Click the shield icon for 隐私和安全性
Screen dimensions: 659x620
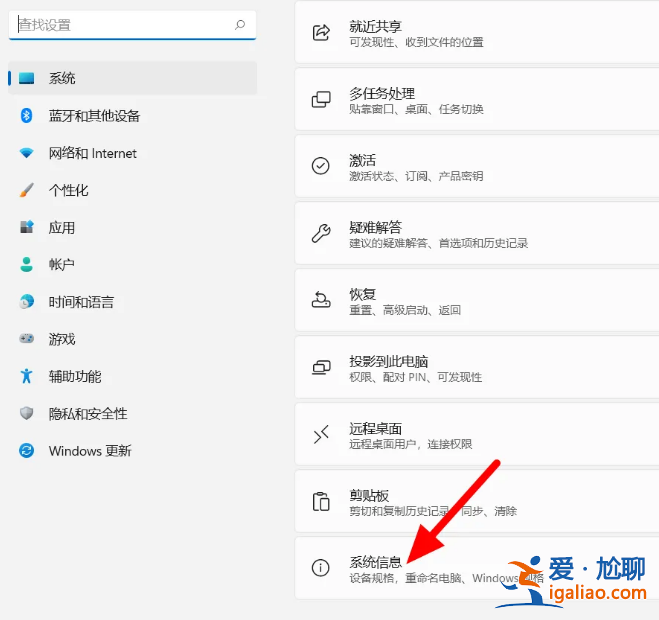click(26, 413)
